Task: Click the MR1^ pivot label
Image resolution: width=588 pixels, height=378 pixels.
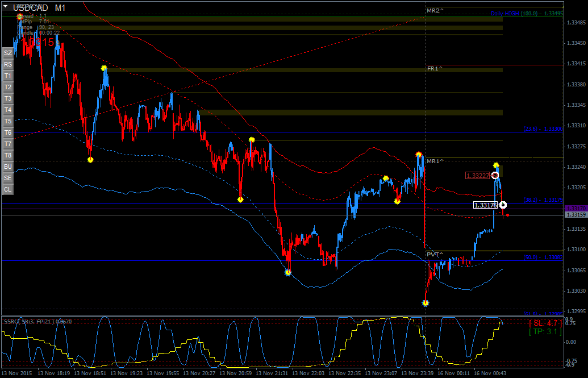Action: click(435, 161)
